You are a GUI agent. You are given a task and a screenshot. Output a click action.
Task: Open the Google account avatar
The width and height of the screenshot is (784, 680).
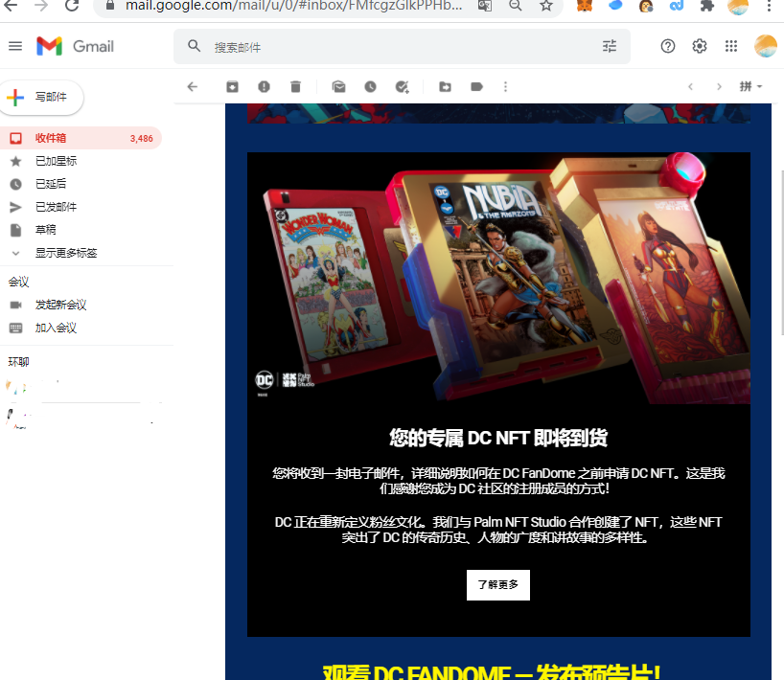766,46
